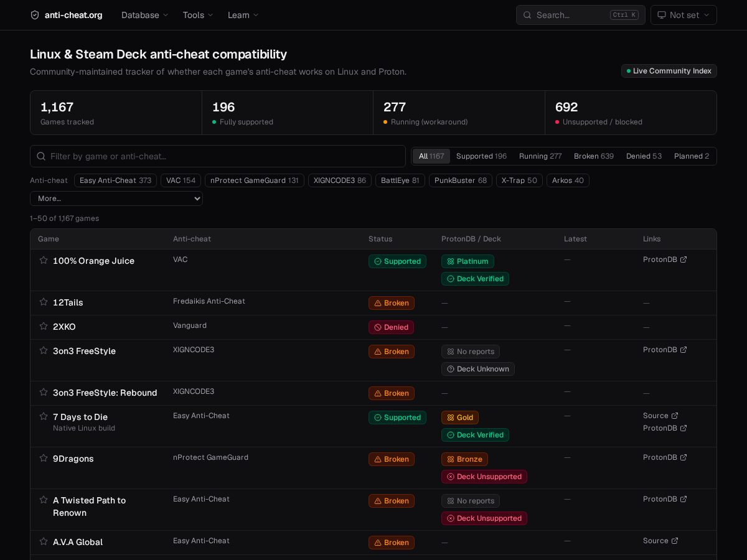The height and width of the screenshot is (560, 747).
Task: Click the Denied blocked icon for 2XKO
Action: pos(377,327)
